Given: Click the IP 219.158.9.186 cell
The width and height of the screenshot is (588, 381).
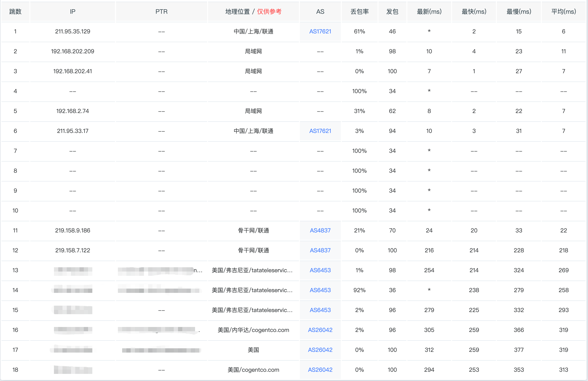Looking at the screenshot, I should pyautogui.click(x=72, y=231).
